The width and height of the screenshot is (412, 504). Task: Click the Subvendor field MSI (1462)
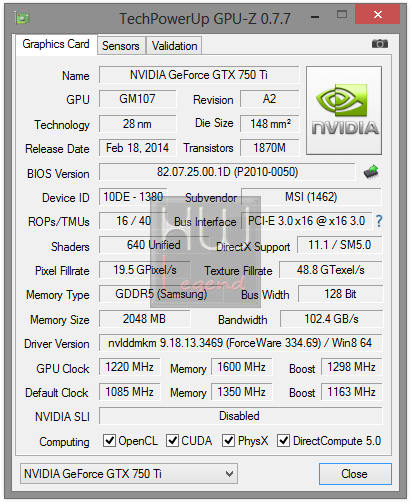311,197
